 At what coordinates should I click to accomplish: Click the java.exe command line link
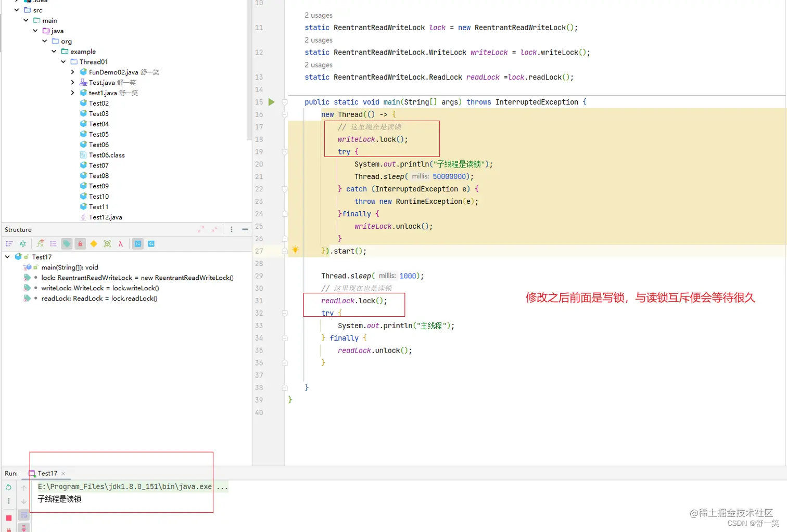coord(125,487)
